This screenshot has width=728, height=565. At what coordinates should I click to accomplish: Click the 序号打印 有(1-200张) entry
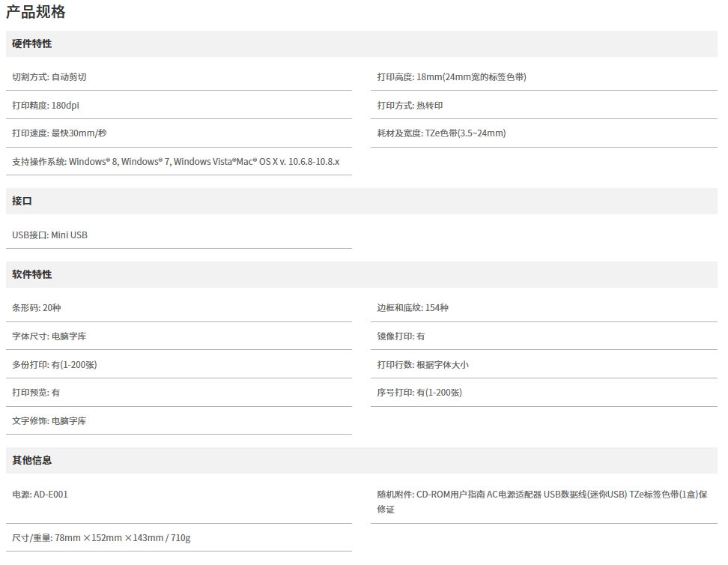pos(419,393)
